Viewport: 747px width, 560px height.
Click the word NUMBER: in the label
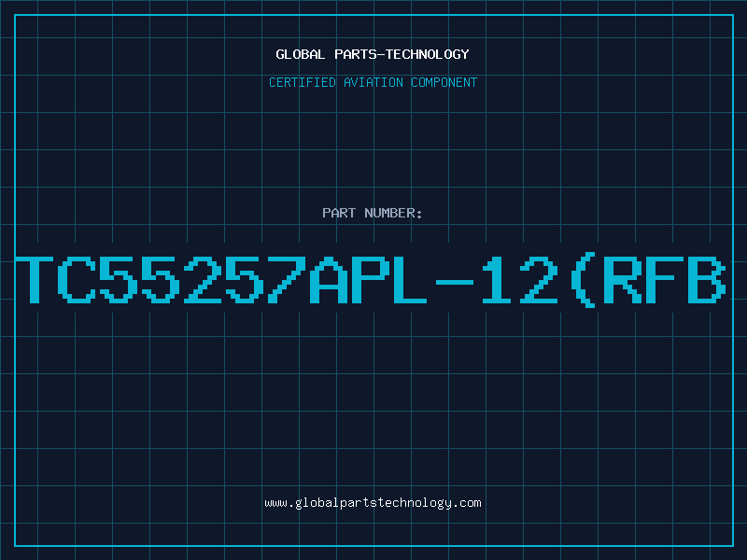tap(393, 213)
